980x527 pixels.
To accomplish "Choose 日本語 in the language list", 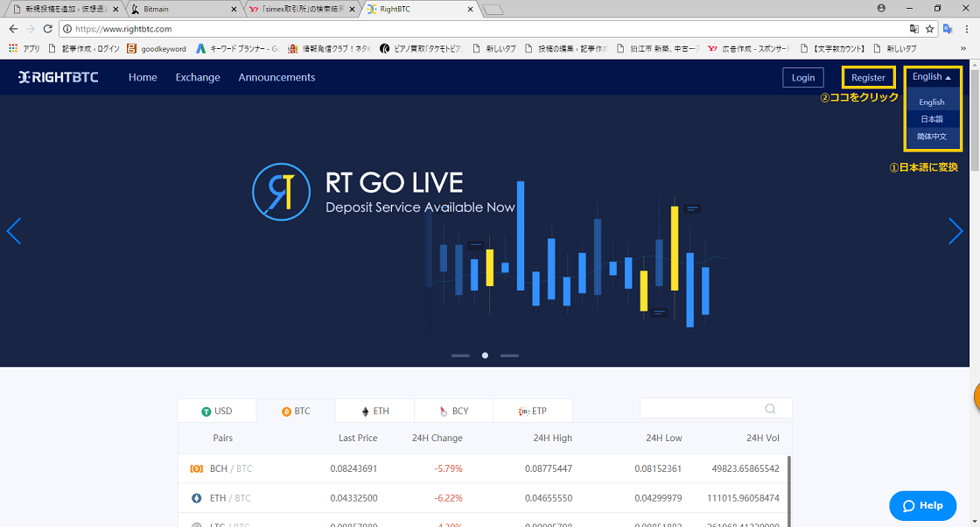I will (931, 119).
